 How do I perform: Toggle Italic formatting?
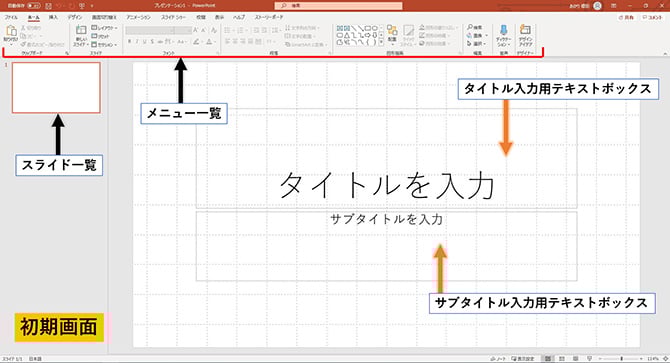[x=137, y=42]
